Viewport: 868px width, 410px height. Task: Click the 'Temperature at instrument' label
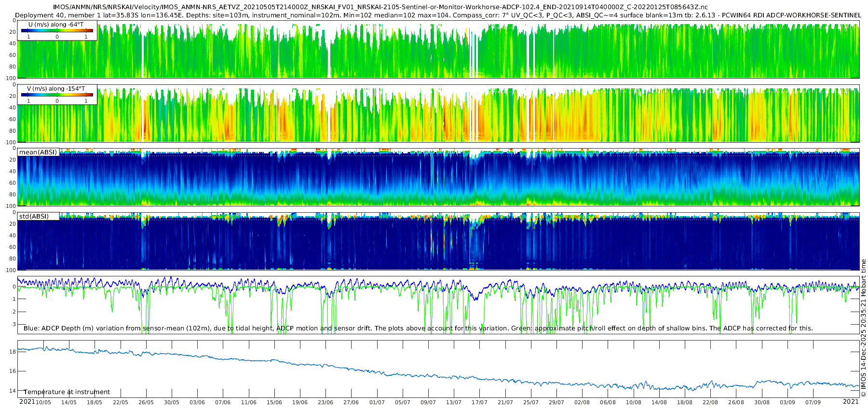point(67,392)
